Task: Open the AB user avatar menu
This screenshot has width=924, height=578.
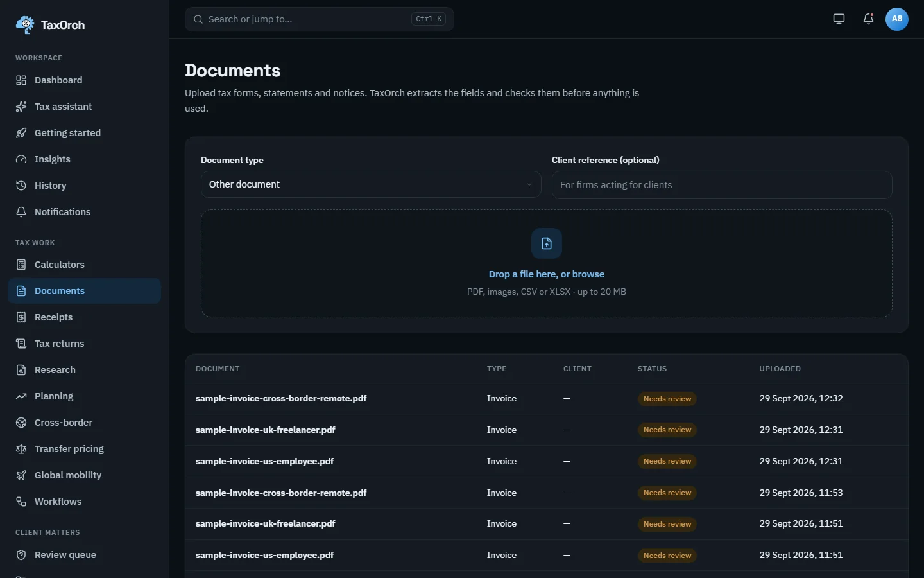Action: click(x=897, y=19)
